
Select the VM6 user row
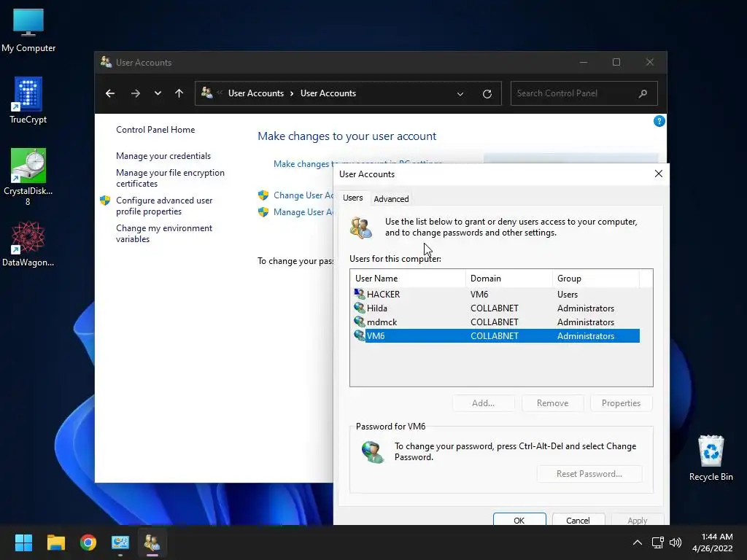[495, 335]
